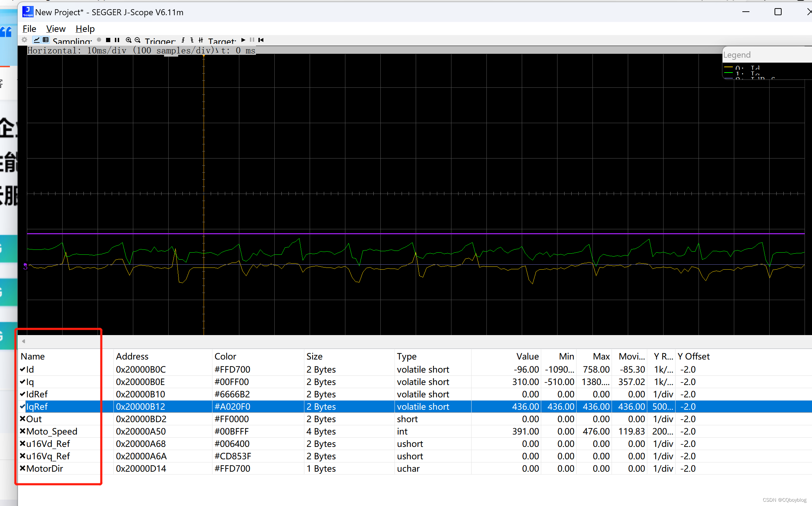Open the Help menu
Viewport: 812px width, 506px height.
pyautogui.click(x=85, y=29)
